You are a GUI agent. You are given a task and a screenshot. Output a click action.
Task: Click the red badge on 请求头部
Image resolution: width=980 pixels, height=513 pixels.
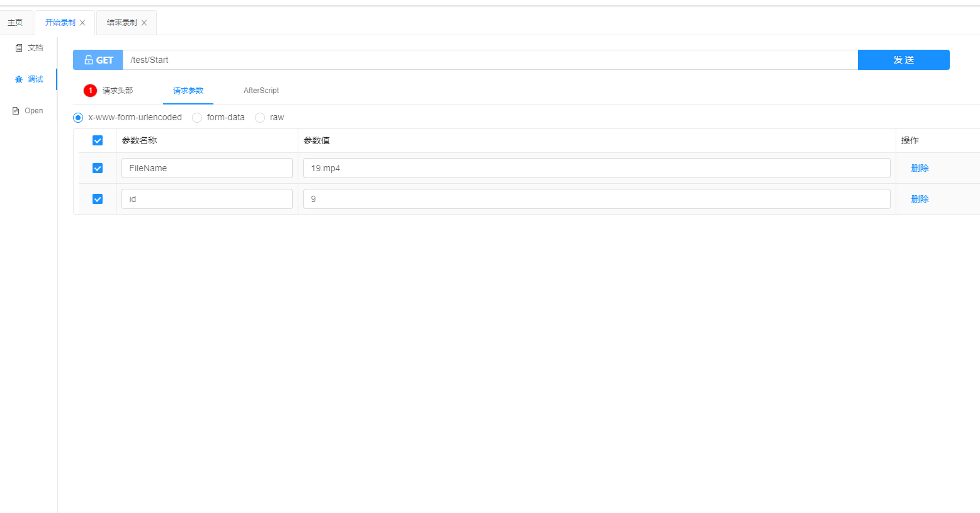click(90, 90)
